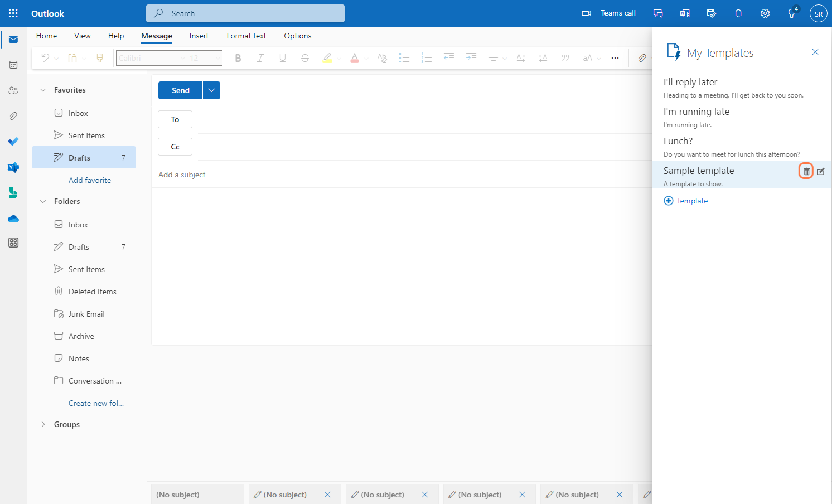Open the notifications bell
The width and height of the screenshot is (832, 504).
click(738, 13)
